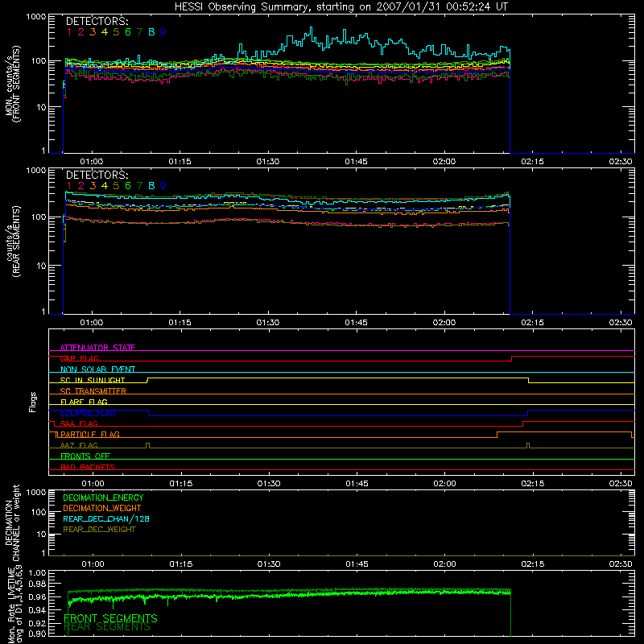Click the DECIMATION_ENERGY legend entry

click(x=103, y=497)
